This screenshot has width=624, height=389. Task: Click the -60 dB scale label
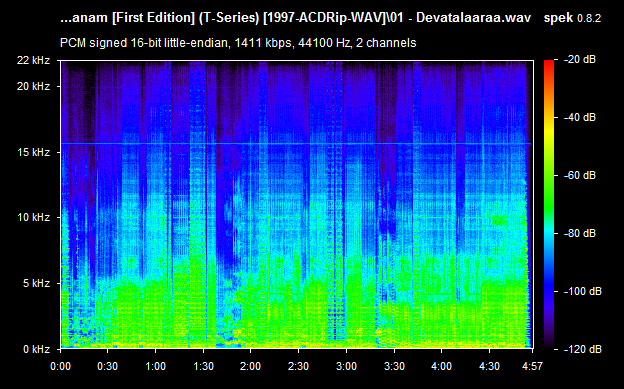tap(580, 176)
